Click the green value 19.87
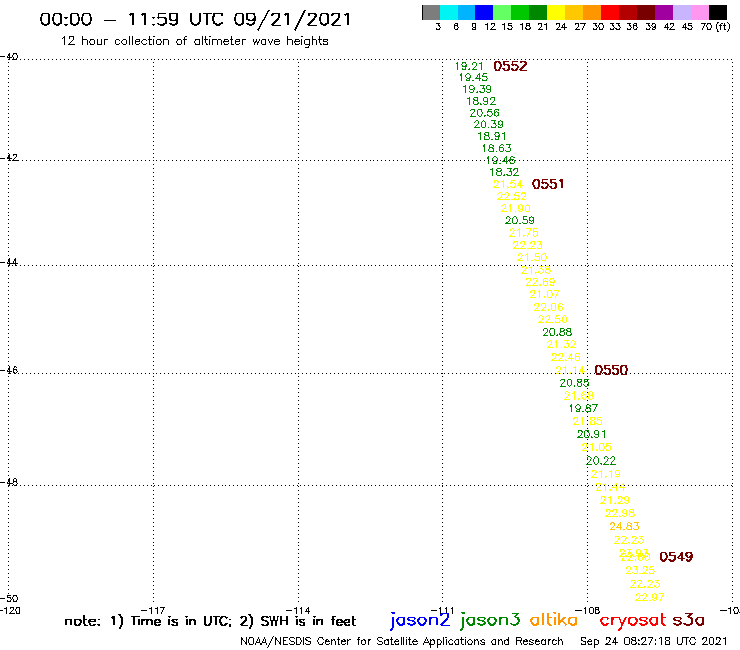740x650 pixels. (x=583, y=408)
